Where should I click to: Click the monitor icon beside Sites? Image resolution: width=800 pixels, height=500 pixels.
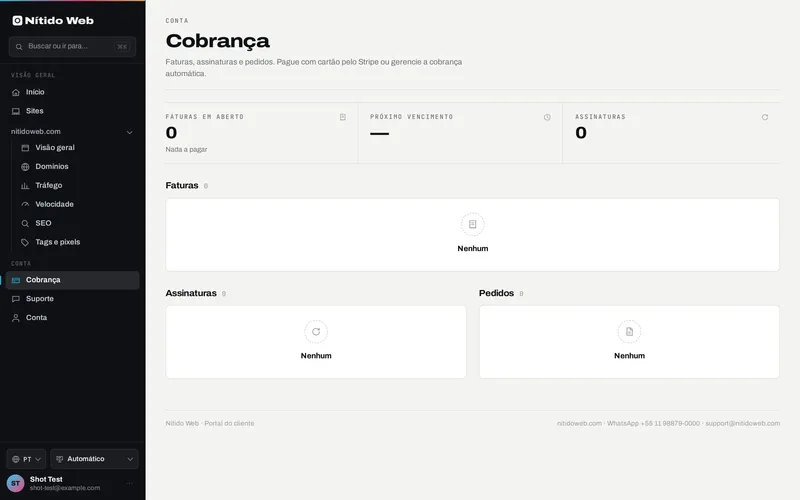pyautogui.click(x=16, y=111)
